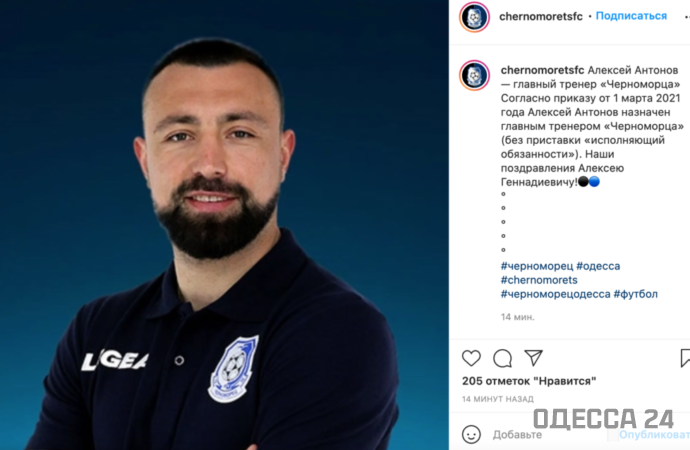Open hashtag #черноморец
This screenshot has height=450, width=690.
(537, 266)
